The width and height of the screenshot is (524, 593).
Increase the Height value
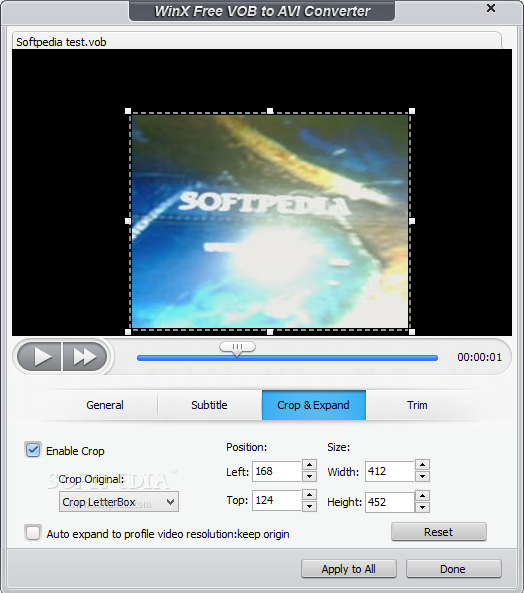(x=423, y=495)
